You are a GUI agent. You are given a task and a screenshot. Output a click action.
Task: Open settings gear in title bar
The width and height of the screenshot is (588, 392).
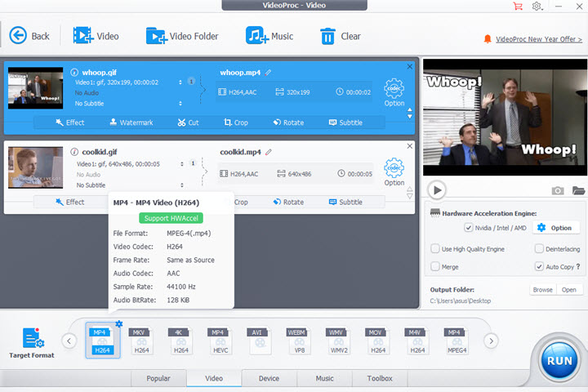tap(537, 6)
